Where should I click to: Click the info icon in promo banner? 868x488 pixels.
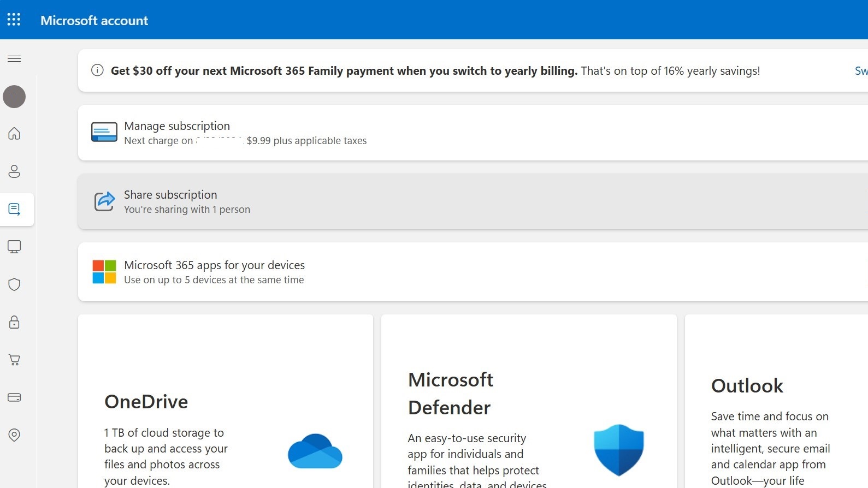pyautogui.click(x=97, y=70)
